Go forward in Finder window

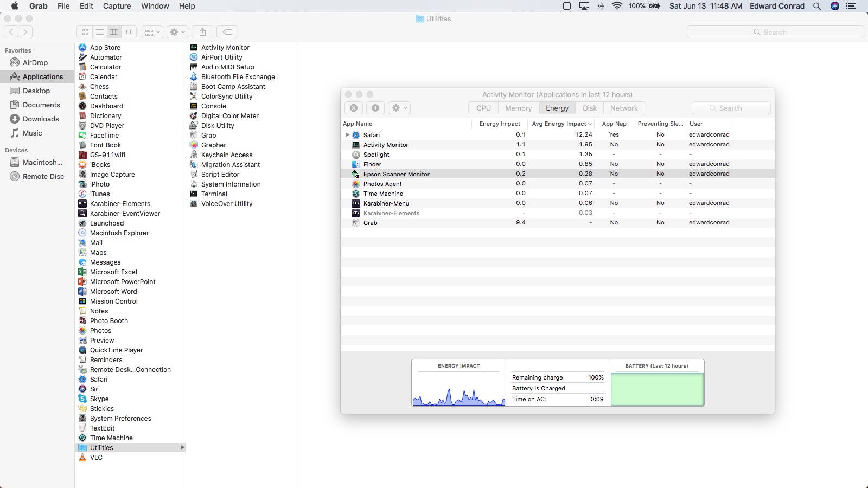click(25, 32)
